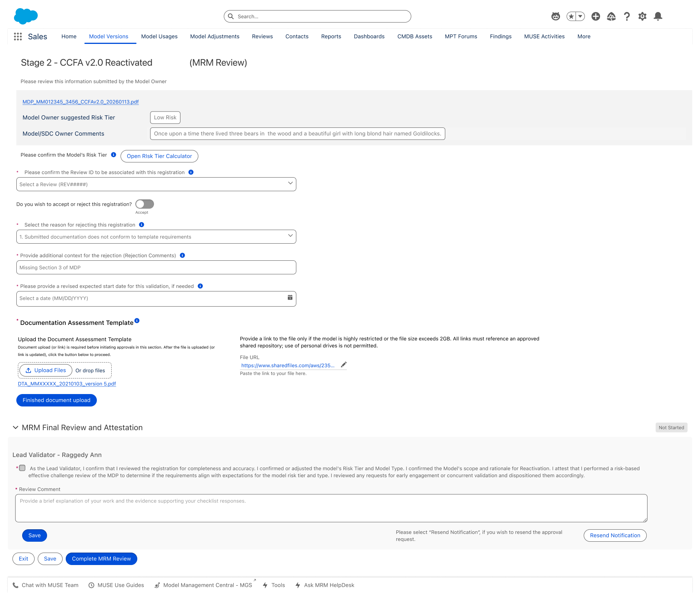Click Finished document upload button

[x=56, y=400]
